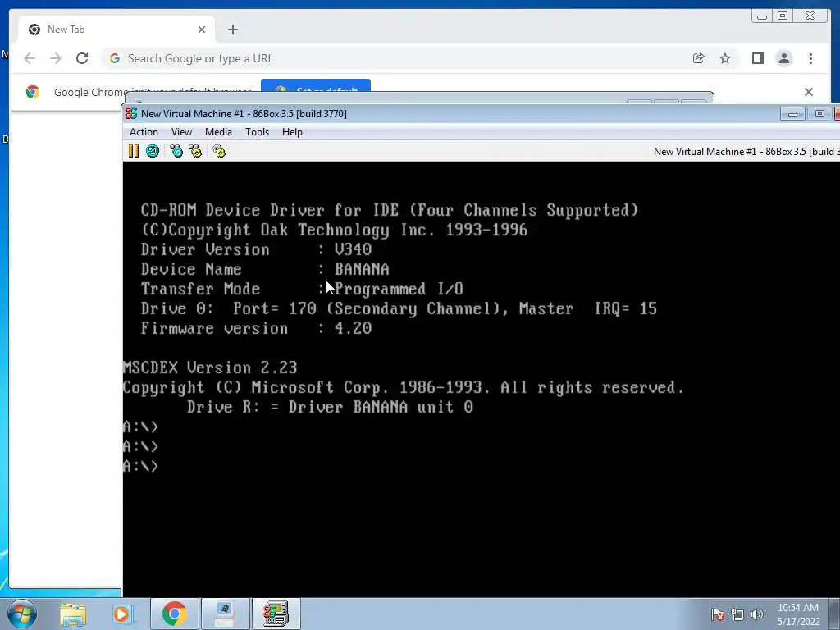Bookmark this page with the star icon
Viewport: 840px width, 630px height.
point(725,58)
